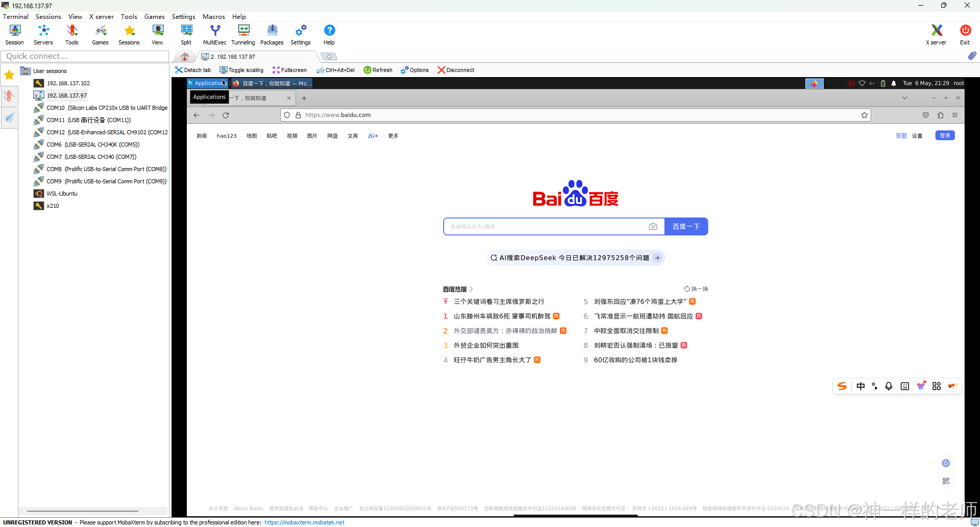Open session Options

coord(415,70)
